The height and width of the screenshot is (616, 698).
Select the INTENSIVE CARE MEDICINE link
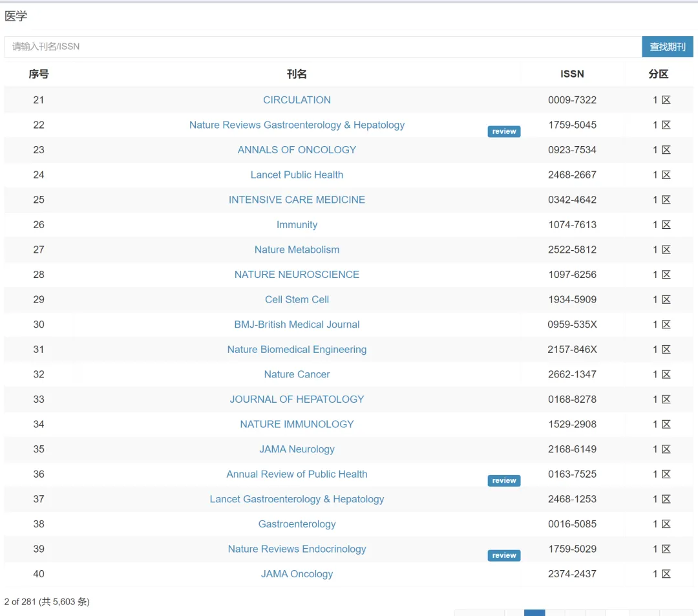[x=297, y=200]
